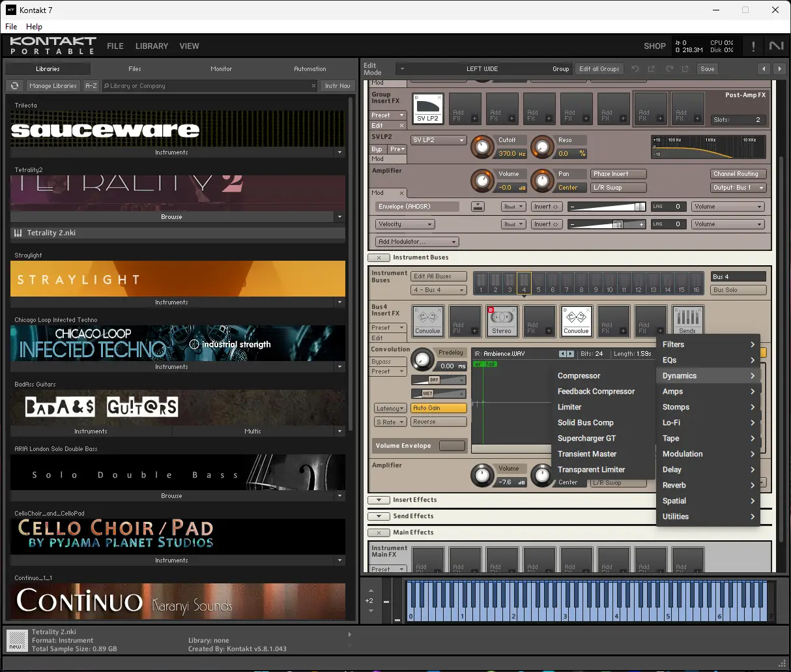Open the Output: Bus 1 dropdown

pyautogui.click(x=738, y=188)
